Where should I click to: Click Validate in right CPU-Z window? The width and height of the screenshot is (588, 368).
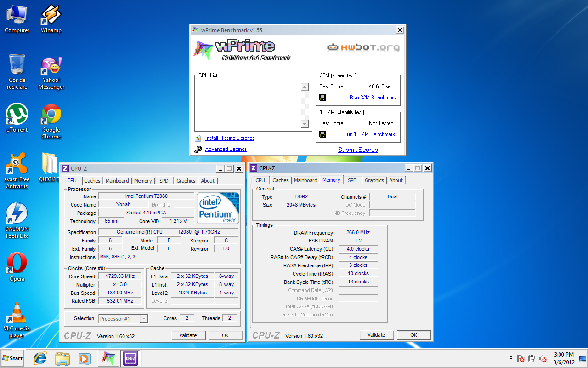click(x=376, y=335)
